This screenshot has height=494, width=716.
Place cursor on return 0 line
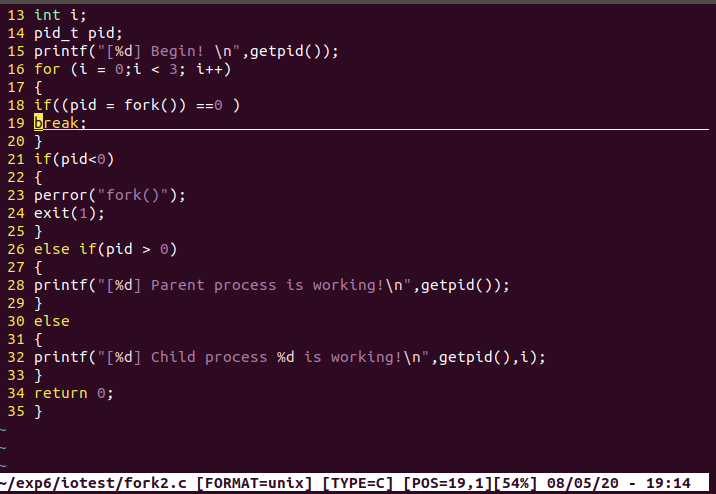point(74,393)
